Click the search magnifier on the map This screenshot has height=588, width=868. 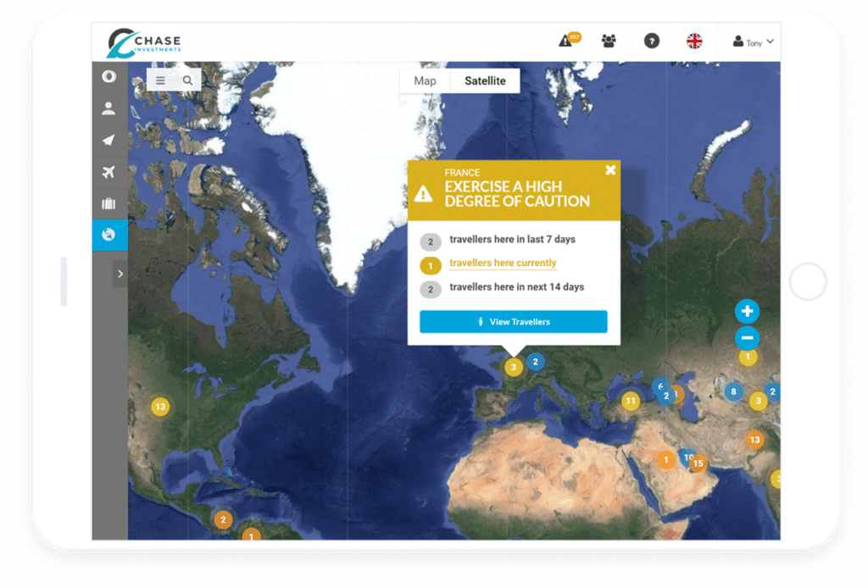click(187, 80)
